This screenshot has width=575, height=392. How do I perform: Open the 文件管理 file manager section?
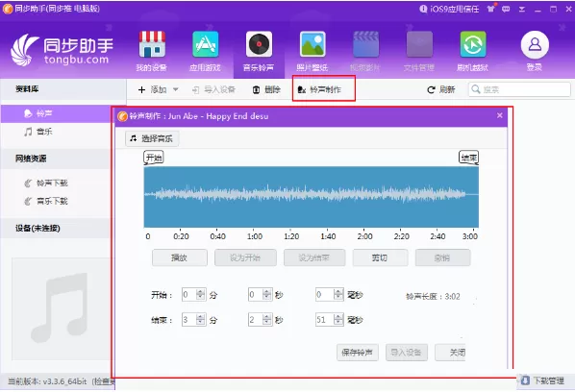click(419, 51)
